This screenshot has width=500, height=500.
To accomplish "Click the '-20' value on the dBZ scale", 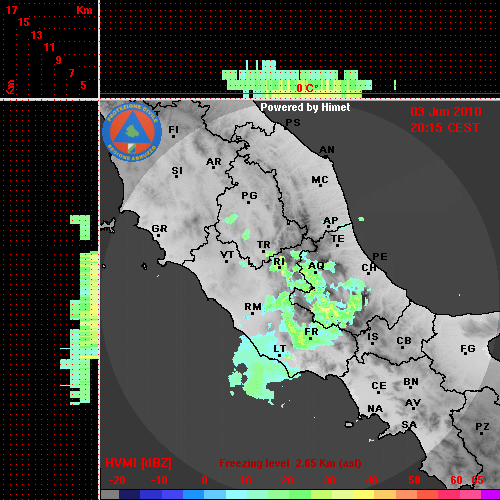I will point(117,480).
